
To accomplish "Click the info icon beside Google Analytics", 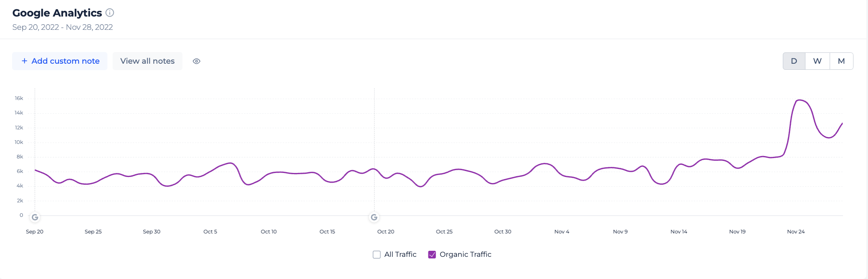I will coord(110,13).
